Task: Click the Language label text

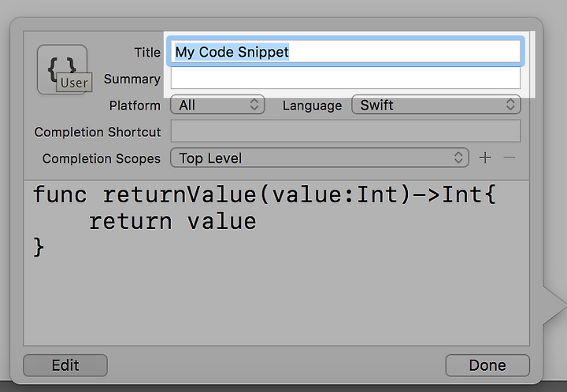Action: click(x=312, y=105)
